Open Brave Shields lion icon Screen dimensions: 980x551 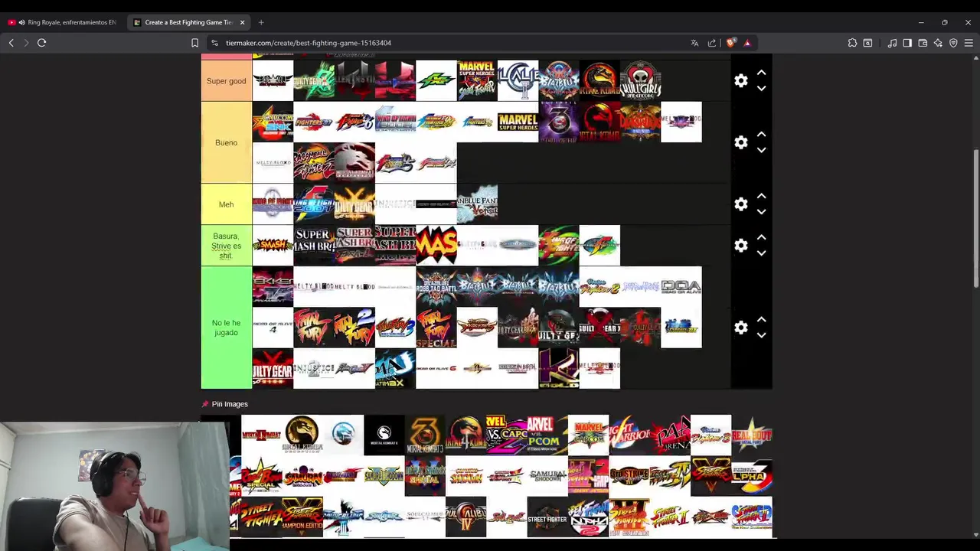[730, 43]
